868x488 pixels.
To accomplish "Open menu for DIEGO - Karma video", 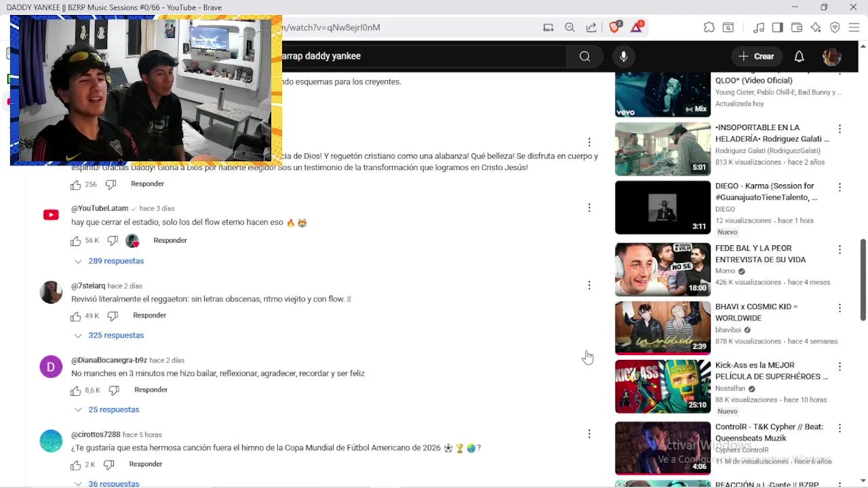I will coord(840,187).
